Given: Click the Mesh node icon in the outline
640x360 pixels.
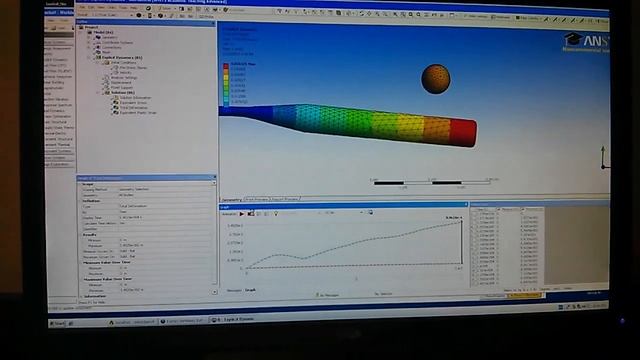Looking at the screenshot, I should pyautogui.click(x=98, y=52).
